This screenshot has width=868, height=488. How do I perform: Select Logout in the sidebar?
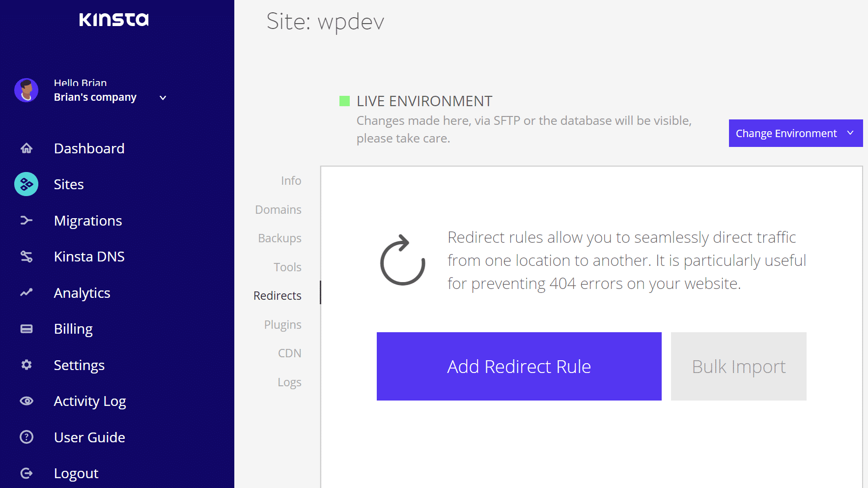[76, 473]
